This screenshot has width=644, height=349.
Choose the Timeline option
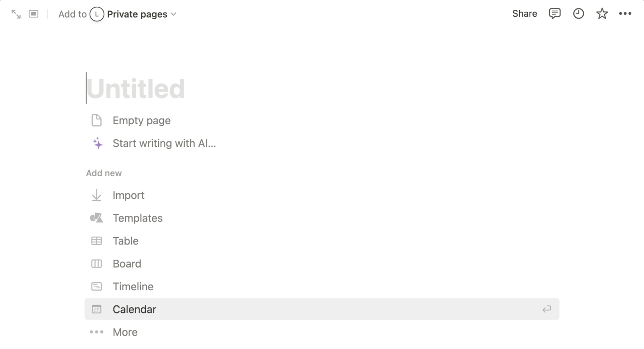(133, 286)
